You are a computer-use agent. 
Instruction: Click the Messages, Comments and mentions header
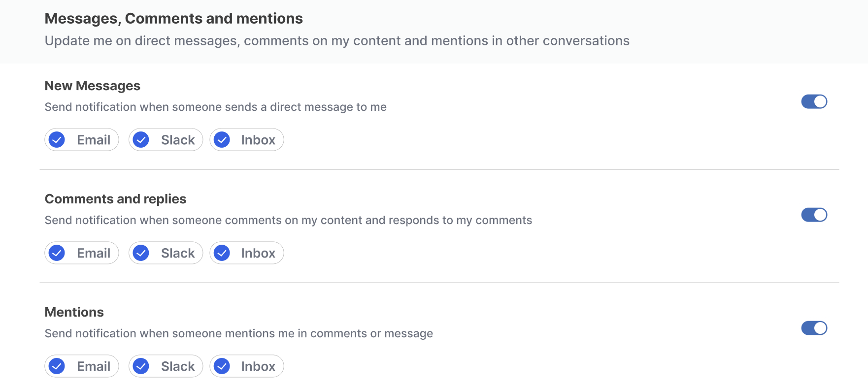click(x=173, y=19)
